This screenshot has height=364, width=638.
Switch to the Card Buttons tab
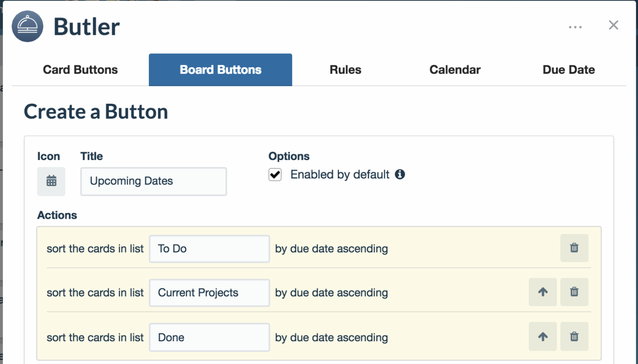[80, 70]
